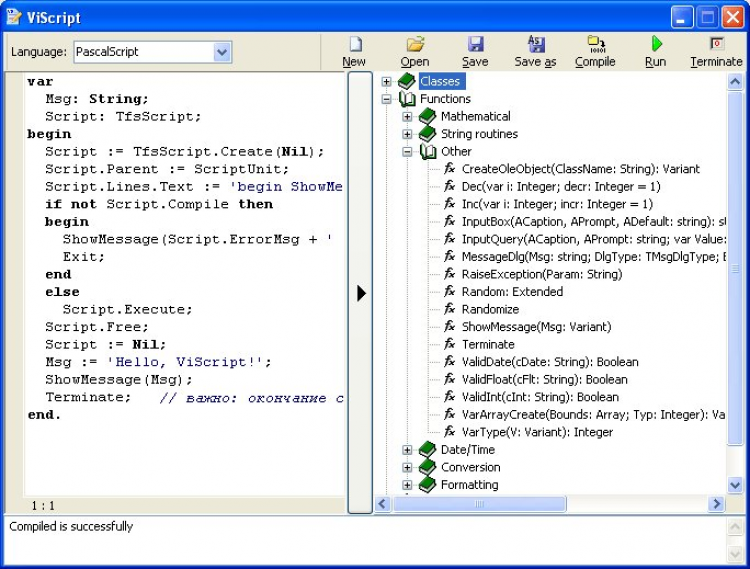The width and height of the screenshot is (750, 569).
Task: Click the 'Script.Execute;' code line
Action: pos(127,309)
